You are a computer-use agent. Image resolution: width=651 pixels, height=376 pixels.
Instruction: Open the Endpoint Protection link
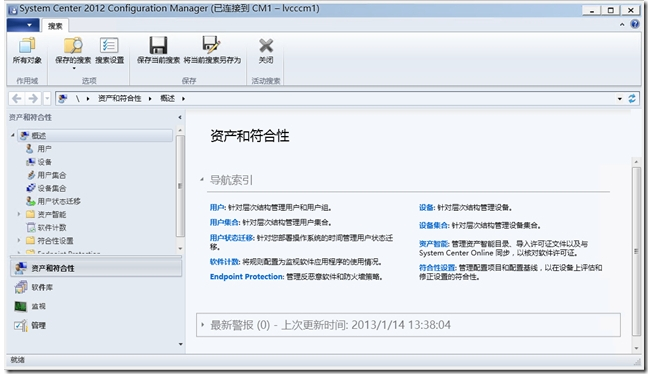tap(246, 277)
